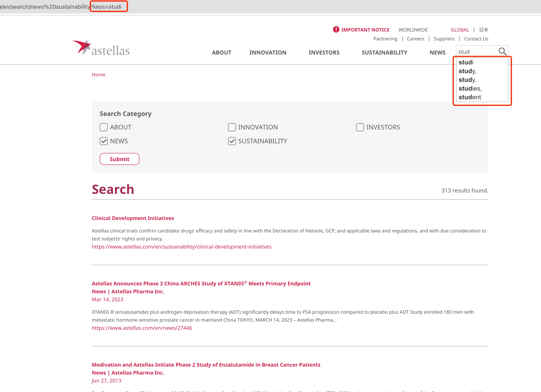The image size is (541, 392).
Task: Switch to Japanese site via 日本
Action: click(483, 30)
